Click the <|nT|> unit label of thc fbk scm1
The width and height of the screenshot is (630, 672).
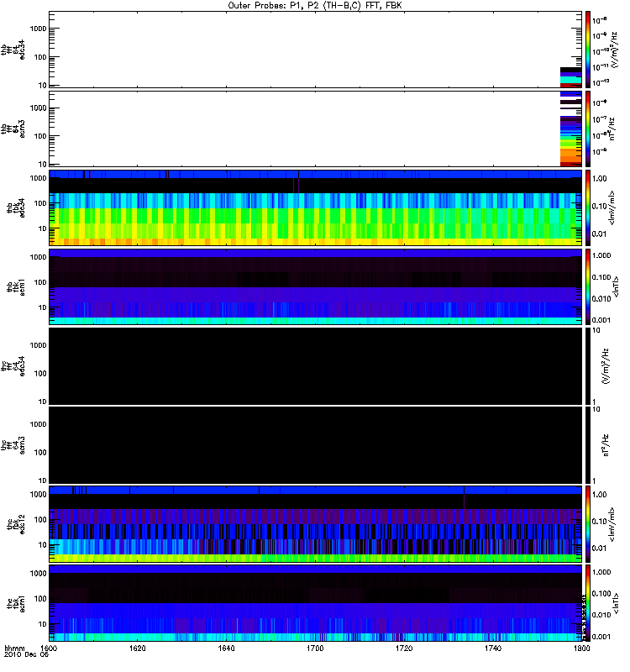point(617,603)
